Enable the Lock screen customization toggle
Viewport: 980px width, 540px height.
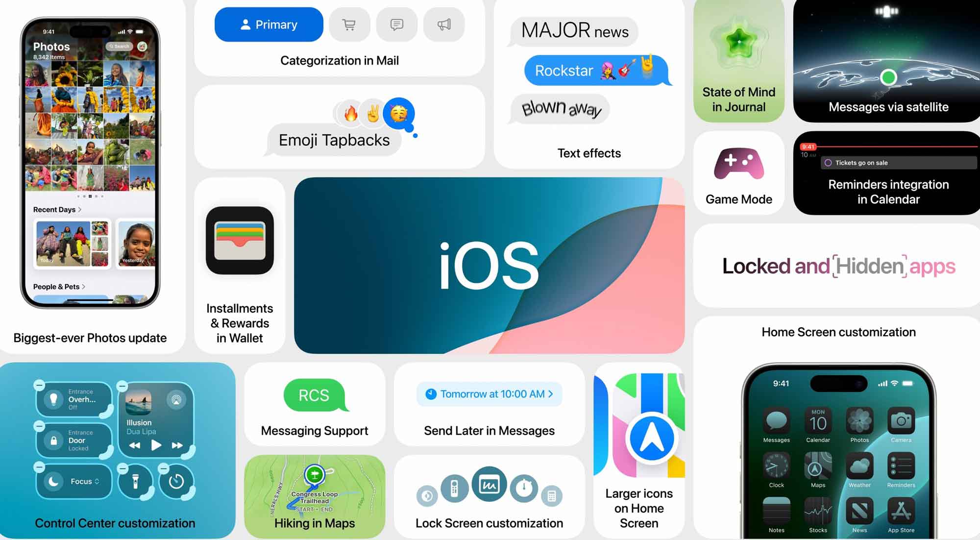[490, 481]
